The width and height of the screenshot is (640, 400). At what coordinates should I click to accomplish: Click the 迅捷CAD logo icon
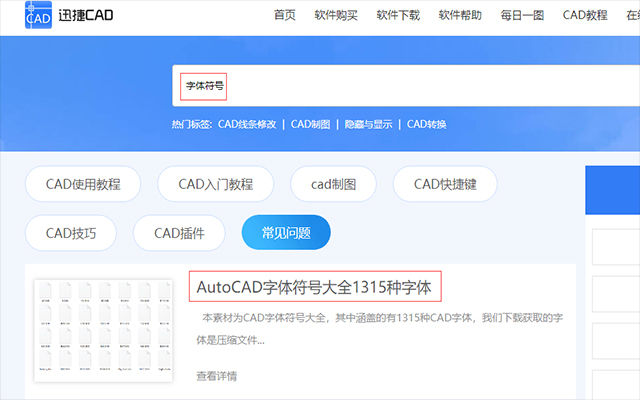point(38,15)
